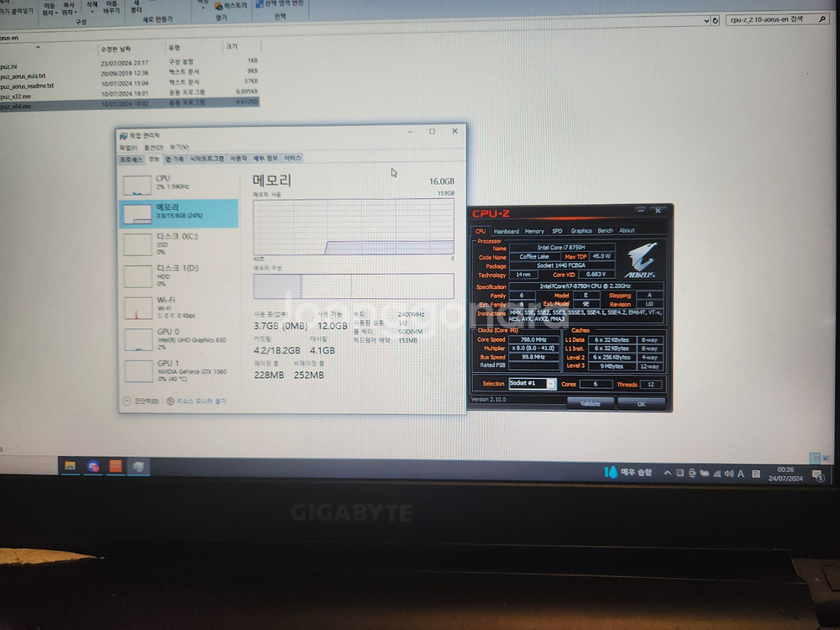Click 히스토리 button in Explorer ribbon
Viewport: 840px width, 630px height.
[231, 5]
